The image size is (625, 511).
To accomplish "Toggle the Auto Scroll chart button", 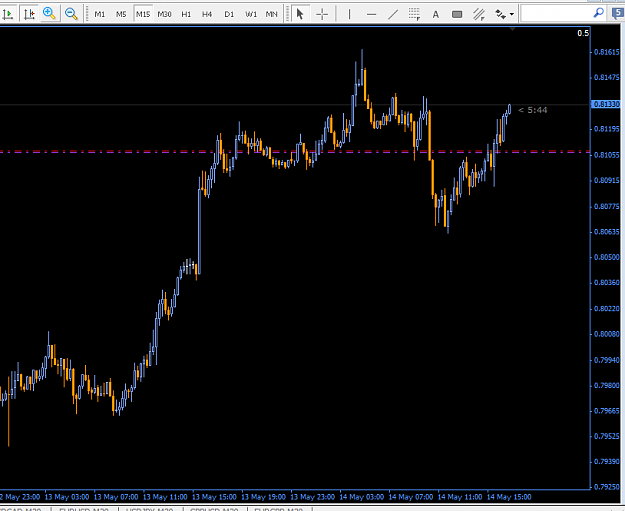I will pyautogui.click(x=8, y=14).
